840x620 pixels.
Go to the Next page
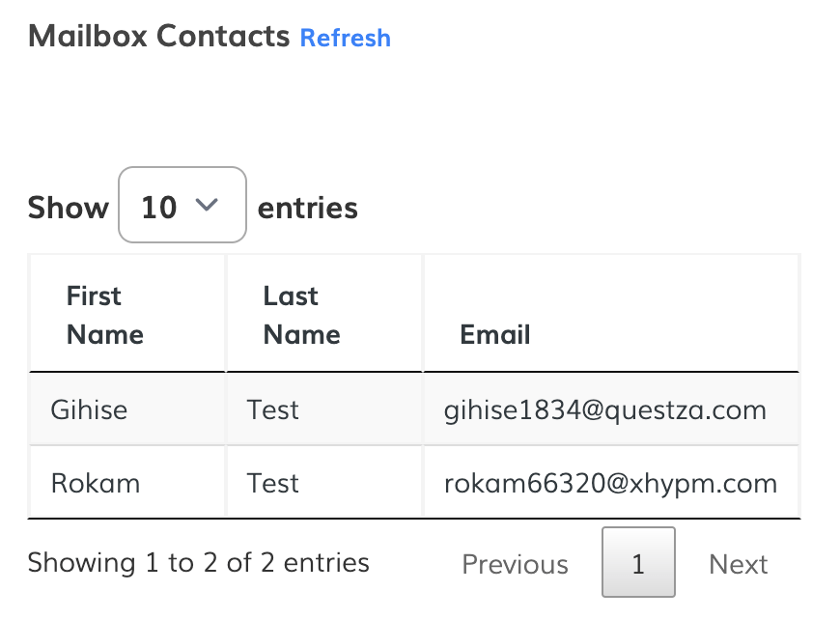click(738, 564)
